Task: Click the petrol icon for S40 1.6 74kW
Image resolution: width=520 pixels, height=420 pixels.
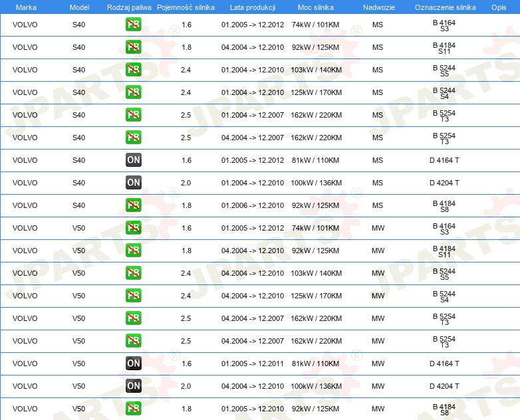Action: coord(133,25)
